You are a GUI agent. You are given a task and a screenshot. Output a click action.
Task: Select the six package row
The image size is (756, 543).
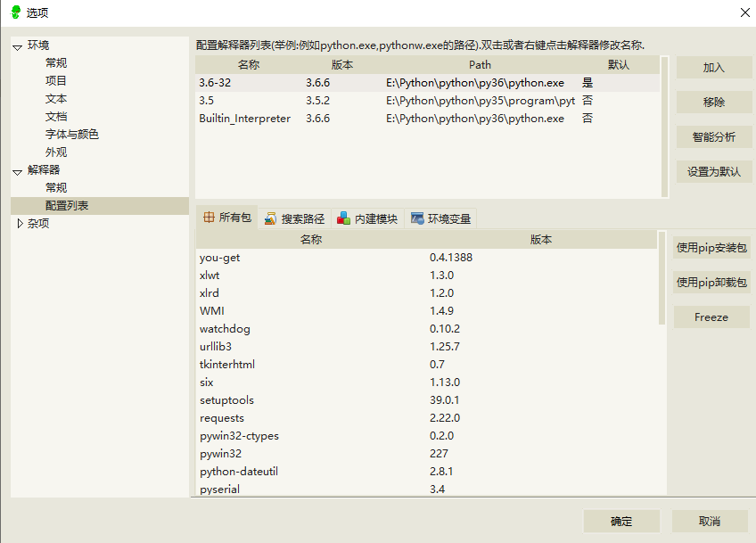pos(427,383)
